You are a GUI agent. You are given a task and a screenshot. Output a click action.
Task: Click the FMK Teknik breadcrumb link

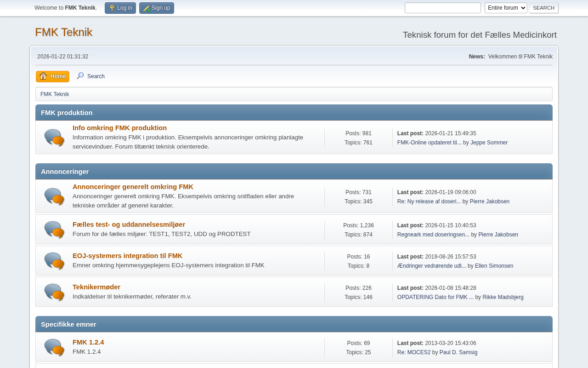[x=55, y=94]
